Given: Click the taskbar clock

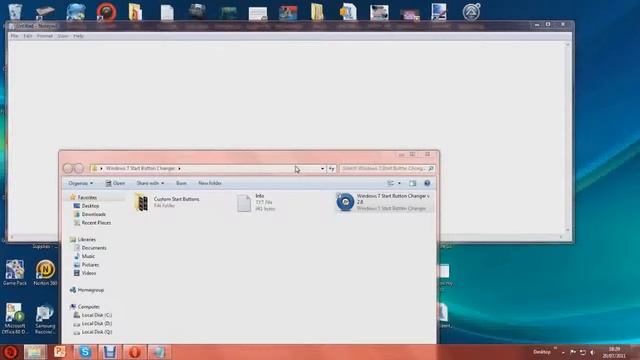Looking at the screenshot, I should [614, 352].
